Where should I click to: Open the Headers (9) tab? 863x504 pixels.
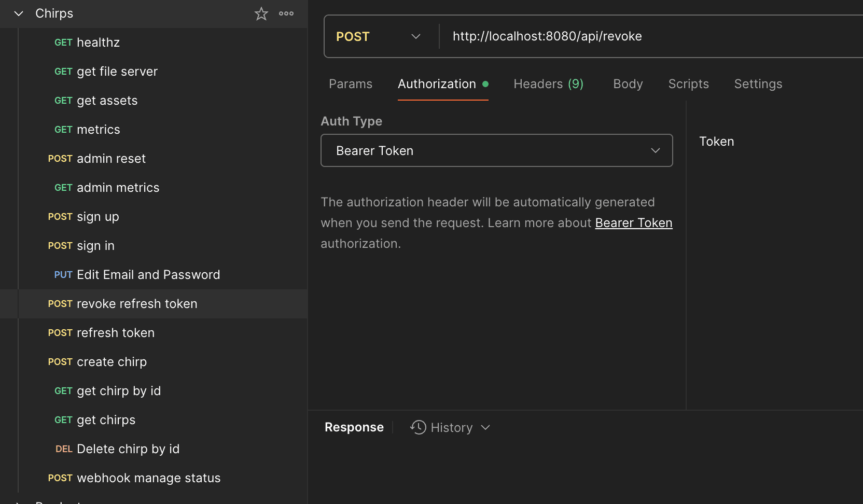point(548,84)
